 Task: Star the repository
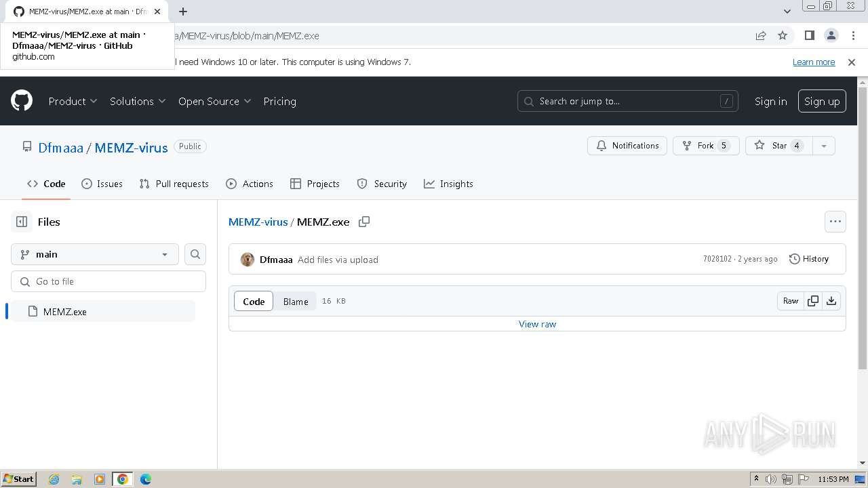778,146
